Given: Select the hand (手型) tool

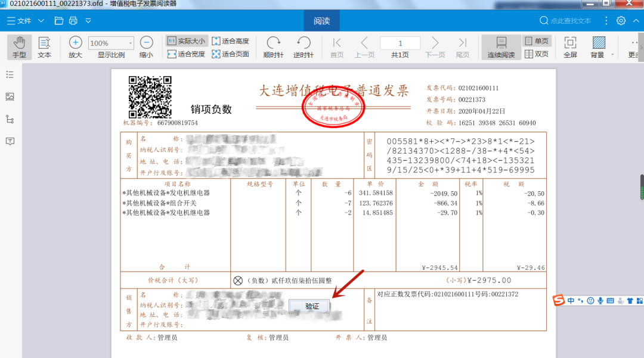Looking at the screenshot, I should (20, 46).
